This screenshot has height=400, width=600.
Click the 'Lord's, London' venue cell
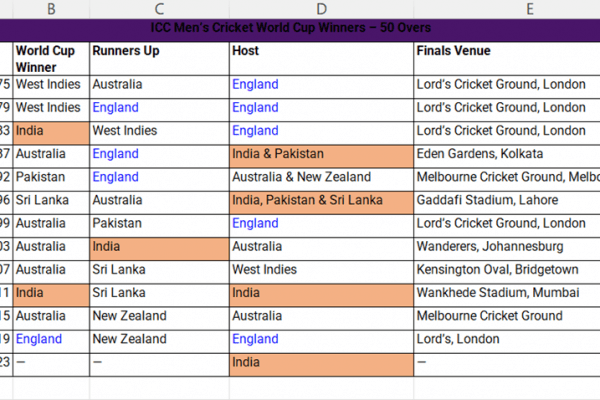(x=507, y=342)
